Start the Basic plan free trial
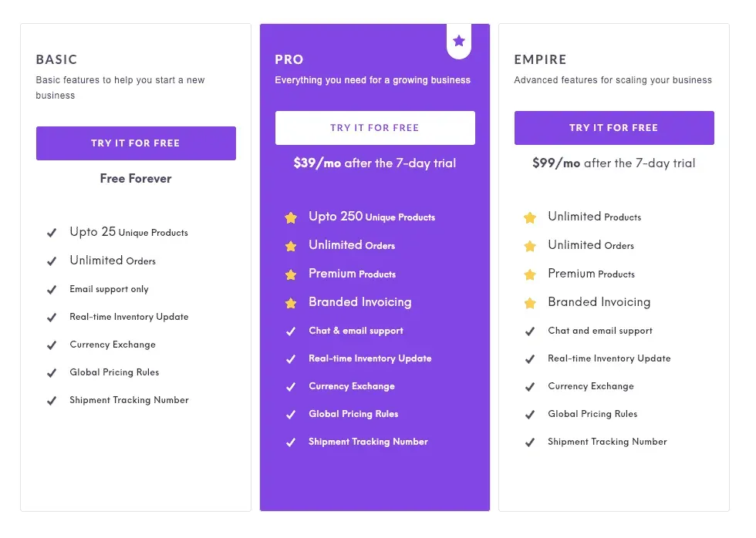 point(136,143)
